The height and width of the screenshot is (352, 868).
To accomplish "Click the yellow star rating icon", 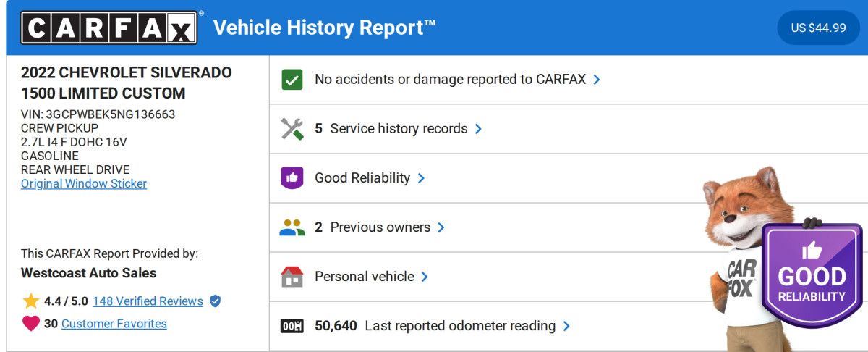I will 30,301.
